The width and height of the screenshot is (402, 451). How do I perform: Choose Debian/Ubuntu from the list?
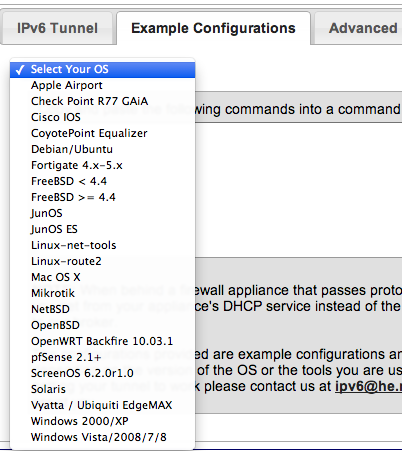point(102,149)
